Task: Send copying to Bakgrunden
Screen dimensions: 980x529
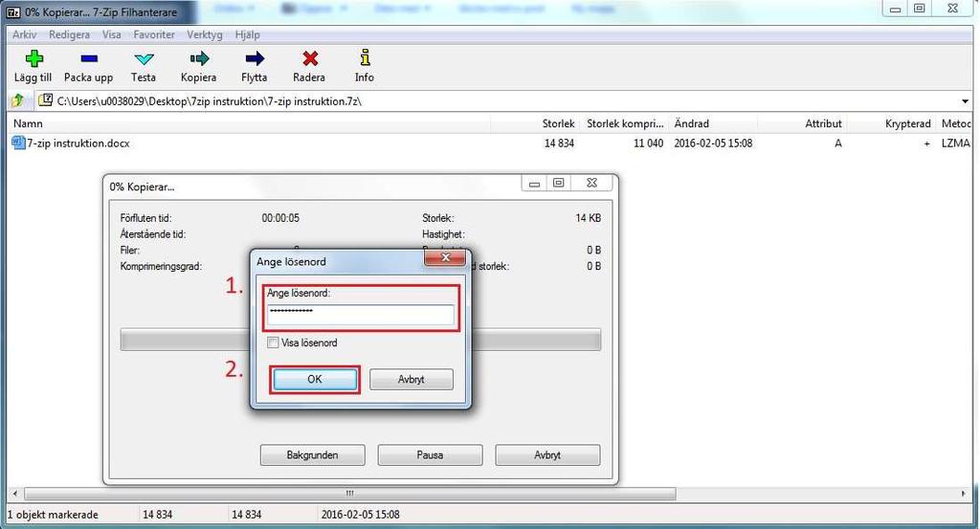Action: [313, 454]
